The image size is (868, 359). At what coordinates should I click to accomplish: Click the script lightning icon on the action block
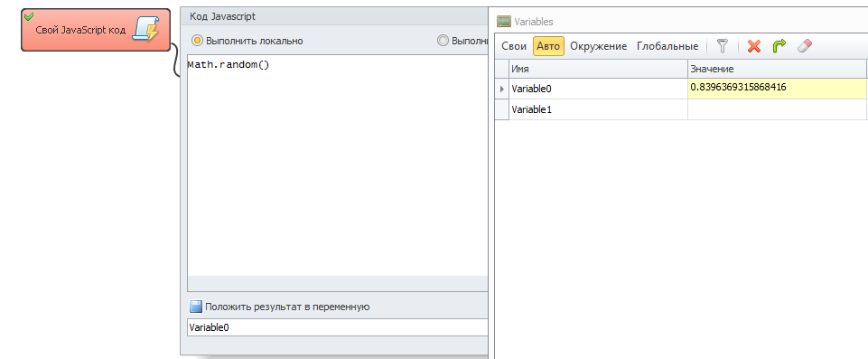click(146, 29)
